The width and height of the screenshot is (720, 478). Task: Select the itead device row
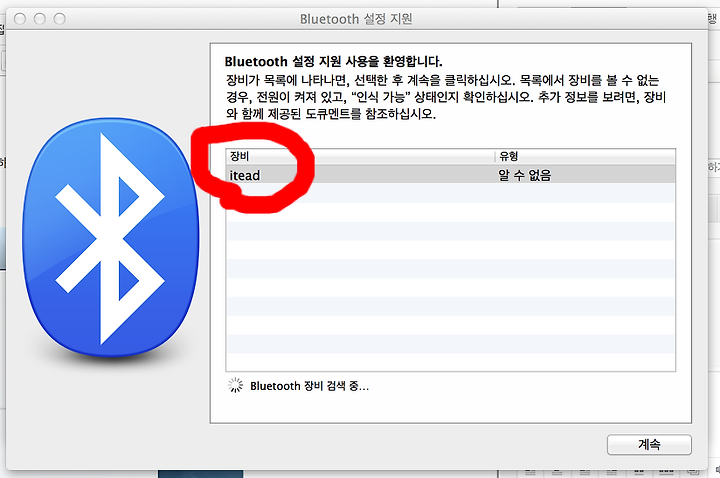450,175
